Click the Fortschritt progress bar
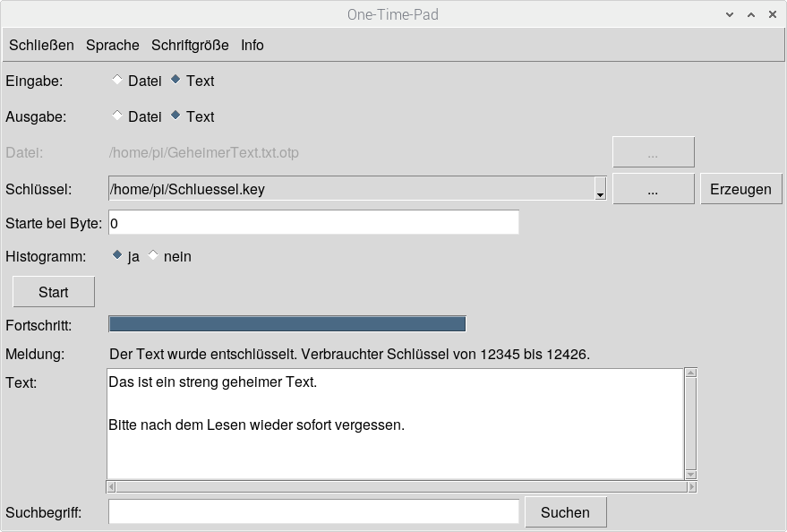Screen dimensions: 787x532 (287, 324)
